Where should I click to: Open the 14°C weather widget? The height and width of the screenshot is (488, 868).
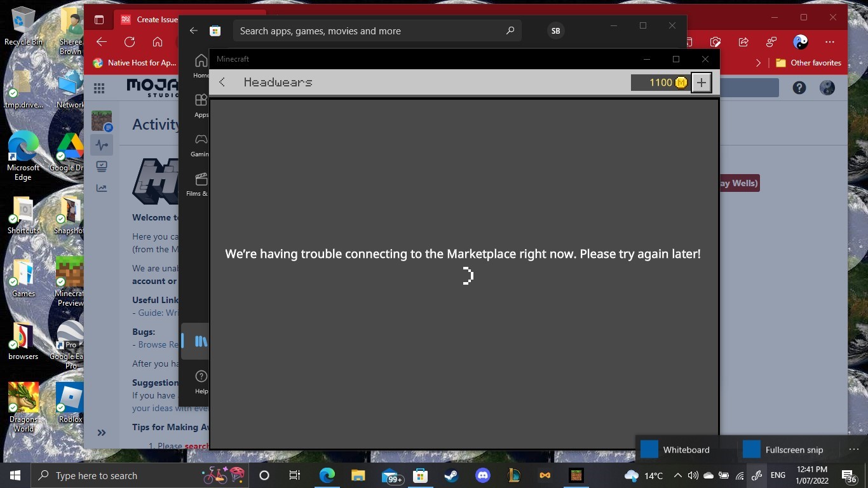644,475
